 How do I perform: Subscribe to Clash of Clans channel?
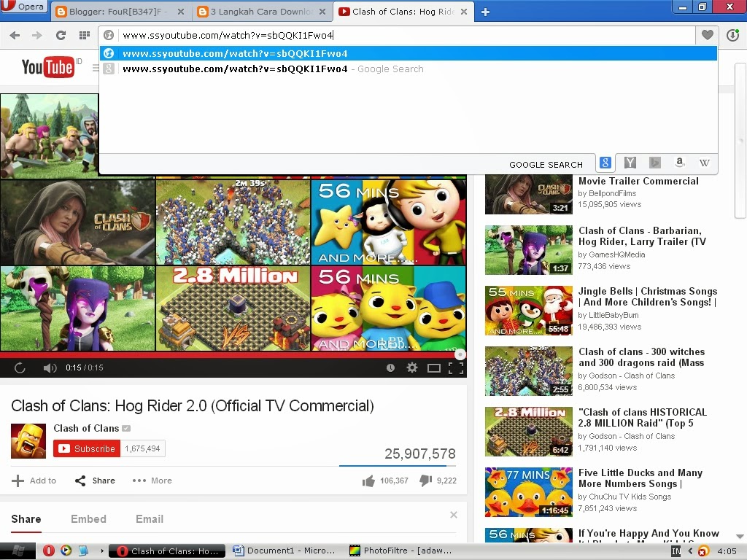87,448
